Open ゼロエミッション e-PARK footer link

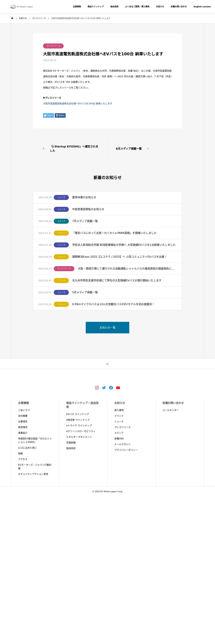click(x=35, y=441)
